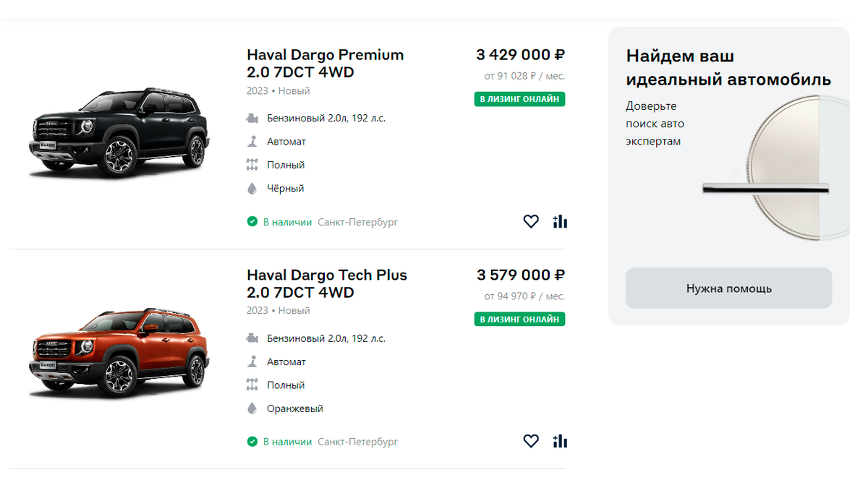This screenshot has height=488, width=868.
Task: Click the 3 429 000 ₽ price
Action: click(x=520, y=55)
